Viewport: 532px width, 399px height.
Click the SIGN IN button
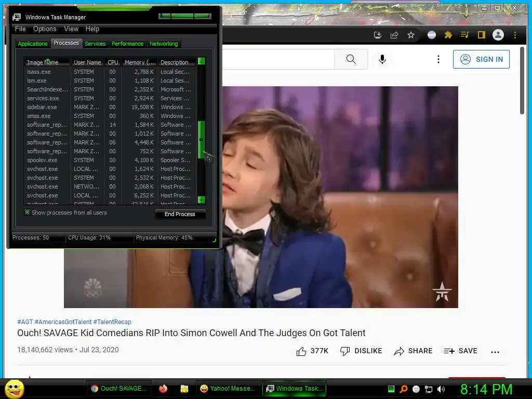tap(481, 59)
